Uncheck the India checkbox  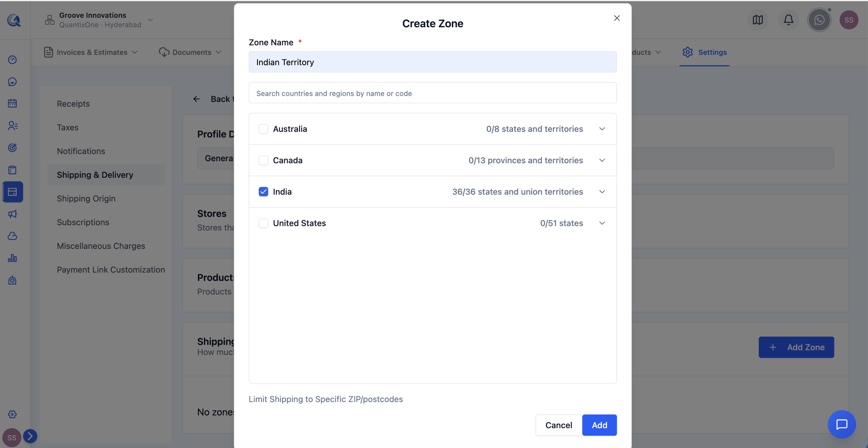(263, 192)
